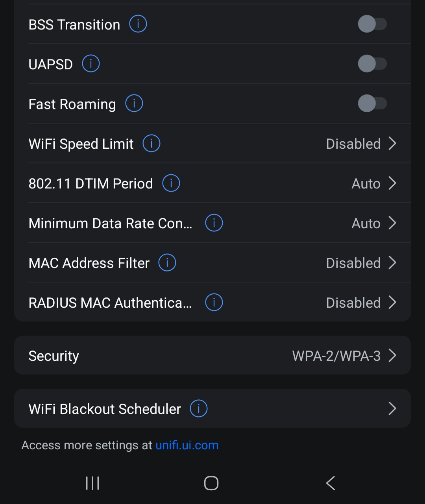425x504 pixels.
Task: Expand WiFi Speed Limit chevron
Action: [x=392, y=144]
